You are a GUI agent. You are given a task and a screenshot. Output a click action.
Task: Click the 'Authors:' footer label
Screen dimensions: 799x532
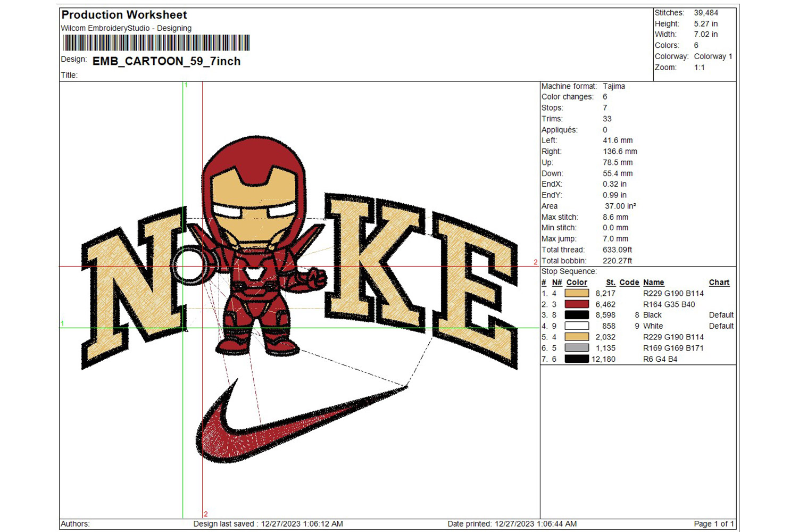(x=75, y=524)
